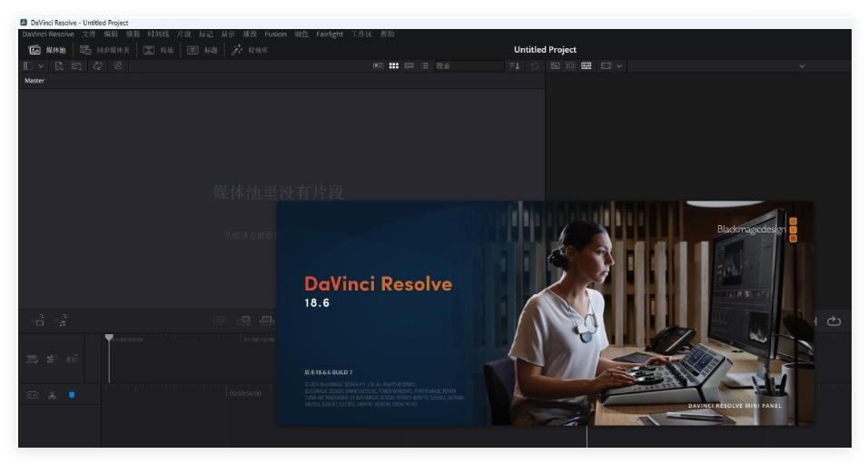Click the viewer safe-area overlay icon
Viewport: 868px width, 464px height.
607,66
